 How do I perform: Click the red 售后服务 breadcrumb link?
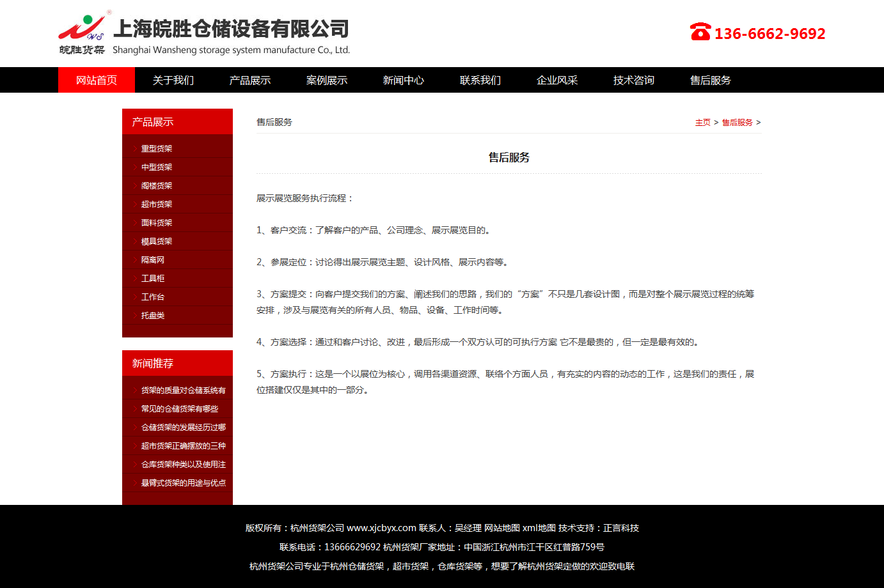(737, 122)
